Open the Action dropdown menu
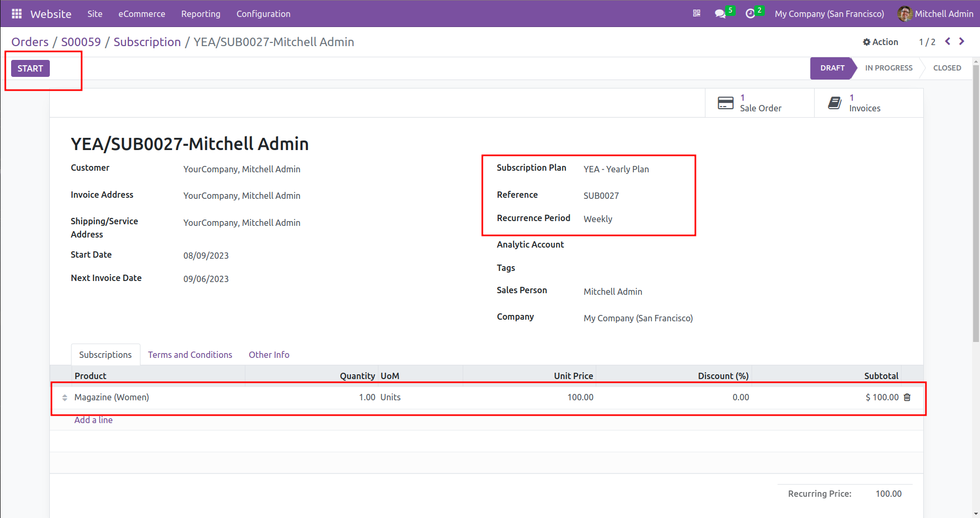980x518 pixels. click(880, 42)
